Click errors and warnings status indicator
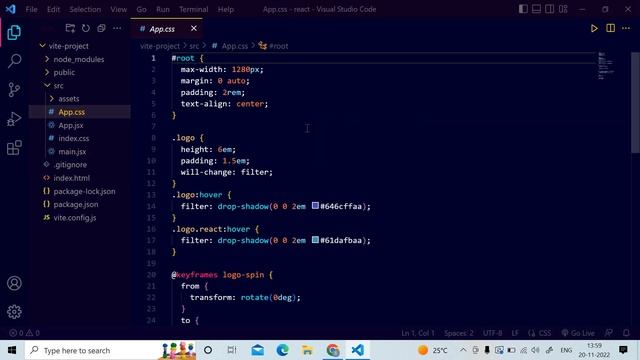The image size is (640, 360). [x=24, y=333]
